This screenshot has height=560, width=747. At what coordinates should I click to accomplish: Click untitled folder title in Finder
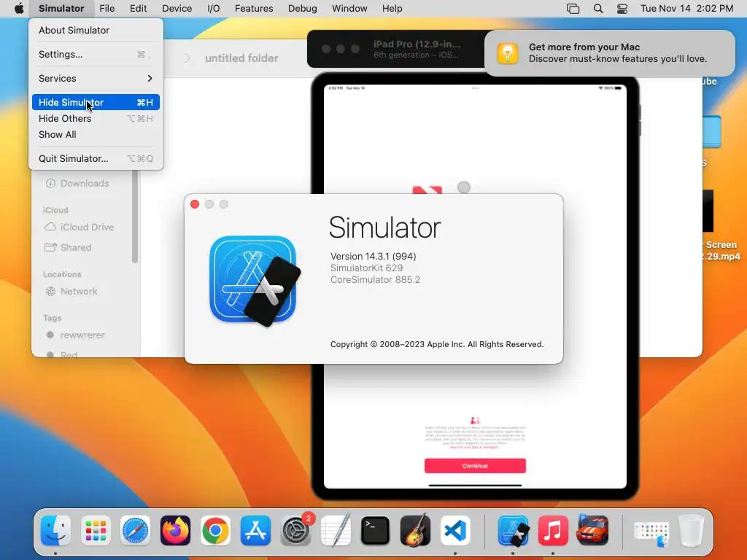[x=241, y=58]
